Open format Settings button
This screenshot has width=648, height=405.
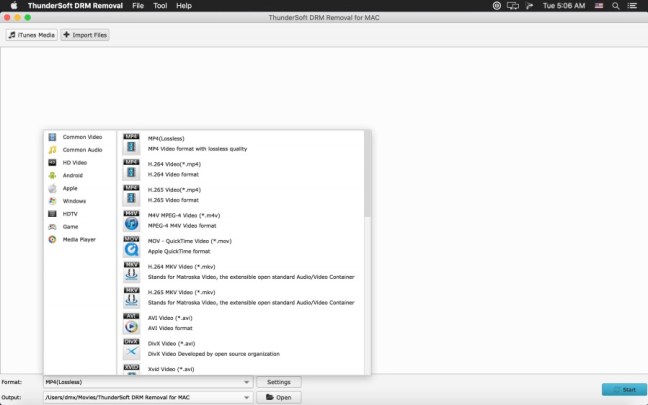pos(279,382)
